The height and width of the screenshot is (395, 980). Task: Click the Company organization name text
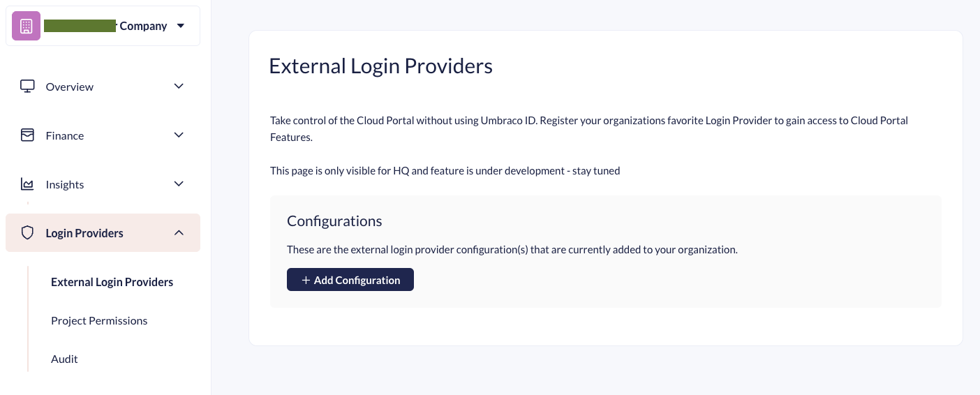coord(143,26)
